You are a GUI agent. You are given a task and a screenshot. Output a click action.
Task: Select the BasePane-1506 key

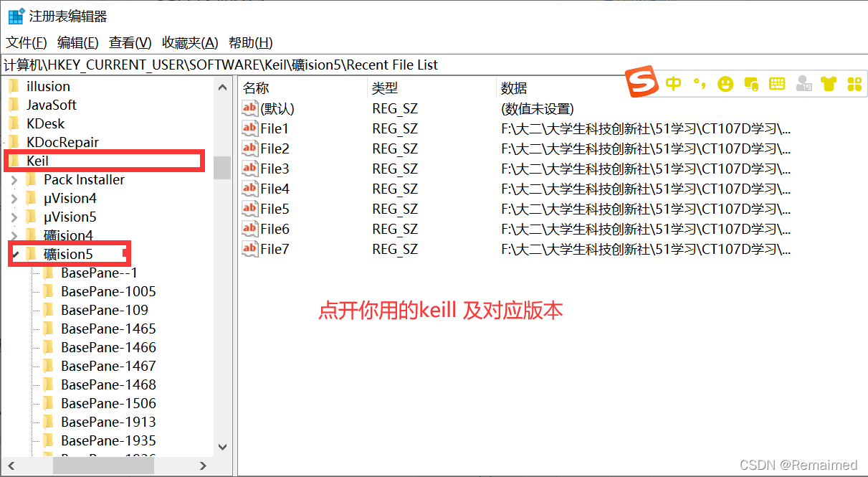[x=108, y=403]
